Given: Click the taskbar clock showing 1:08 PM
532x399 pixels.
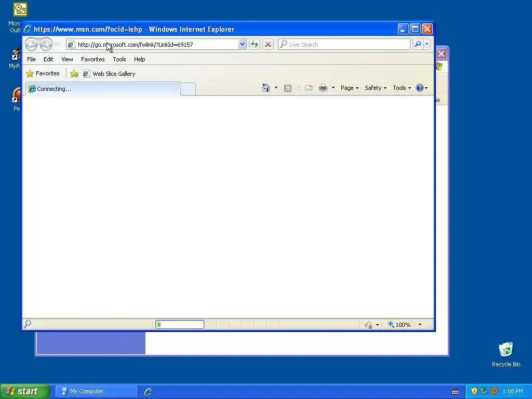Looking at the screenshot, I should (x=513, y=391).
